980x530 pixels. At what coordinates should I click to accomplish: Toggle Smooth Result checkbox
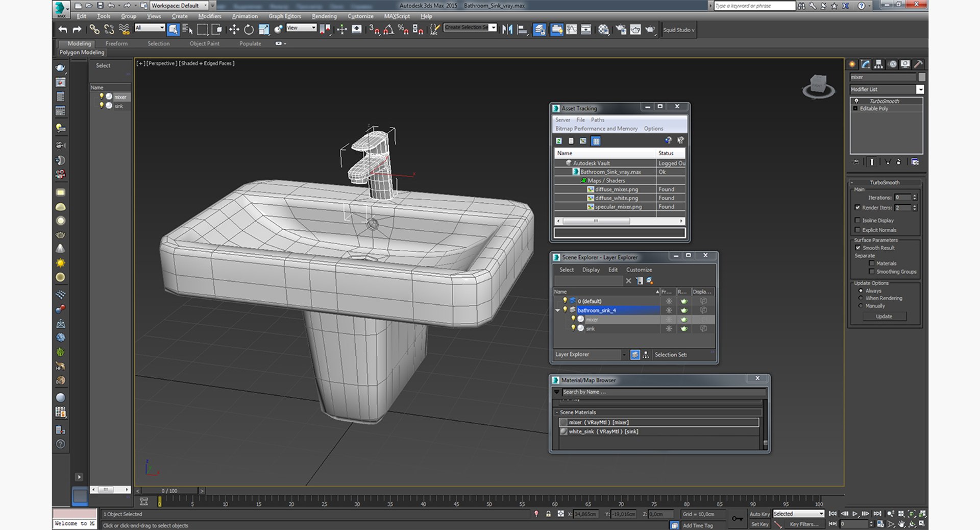tap(857, 248)
